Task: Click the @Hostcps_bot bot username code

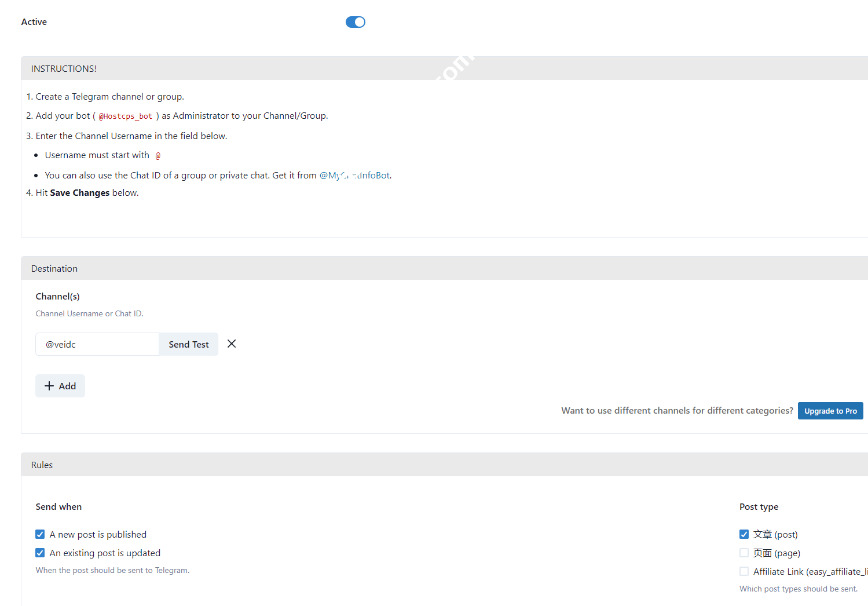Action: click(126, 116)
